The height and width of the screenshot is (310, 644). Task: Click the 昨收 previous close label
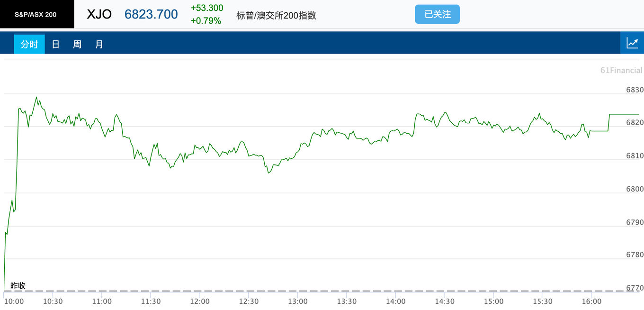[x=18, y=286]
